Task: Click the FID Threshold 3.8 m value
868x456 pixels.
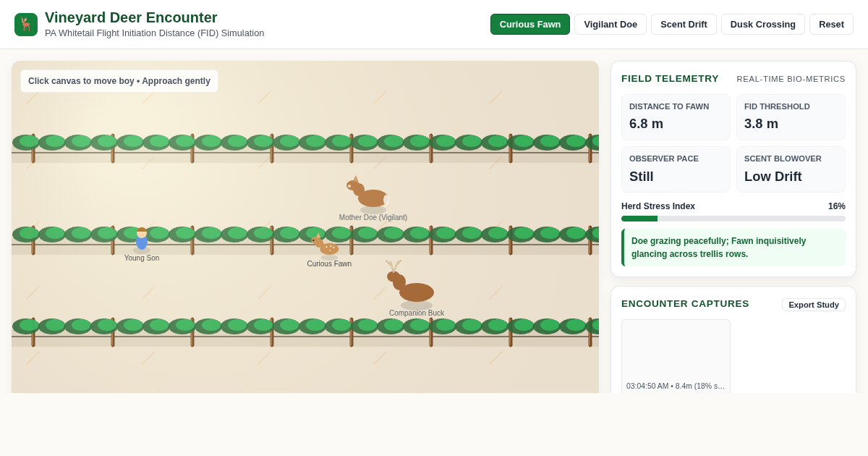Action: pos(761,124)
